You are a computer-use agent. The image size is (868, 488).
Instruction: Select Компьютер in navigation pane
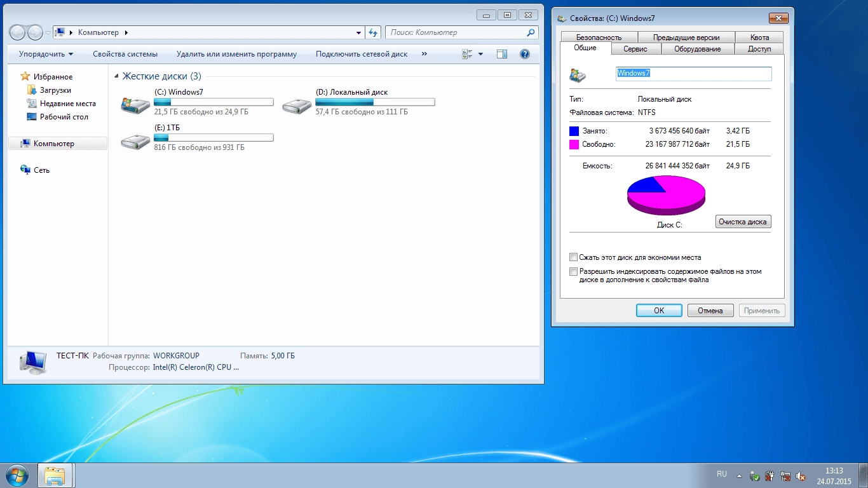(58, 144)
